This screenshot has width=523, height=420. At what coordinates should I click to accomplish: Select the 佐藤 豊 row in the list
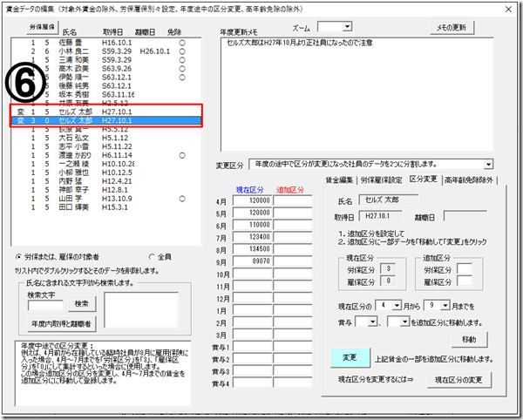coord(106,43)
